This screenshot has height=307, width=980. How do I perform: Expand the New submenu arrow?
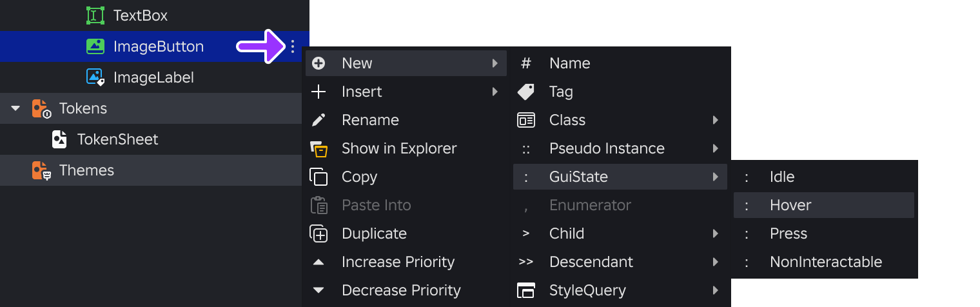pos(495,63)
